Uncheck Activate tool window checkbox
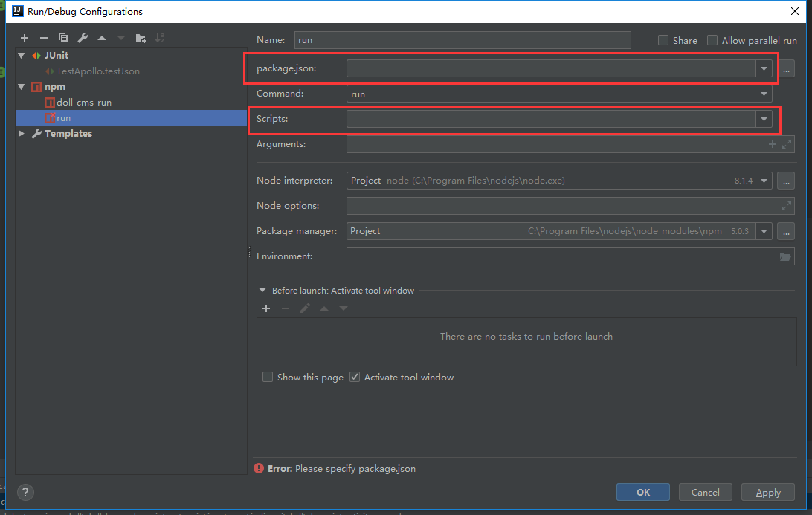812x515 pixels. point(355,377)
